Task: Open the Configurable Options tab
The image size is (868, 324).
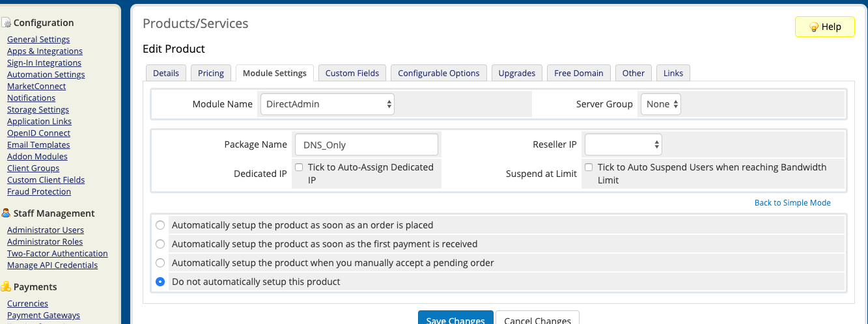Action: click(x=439, y=73)
